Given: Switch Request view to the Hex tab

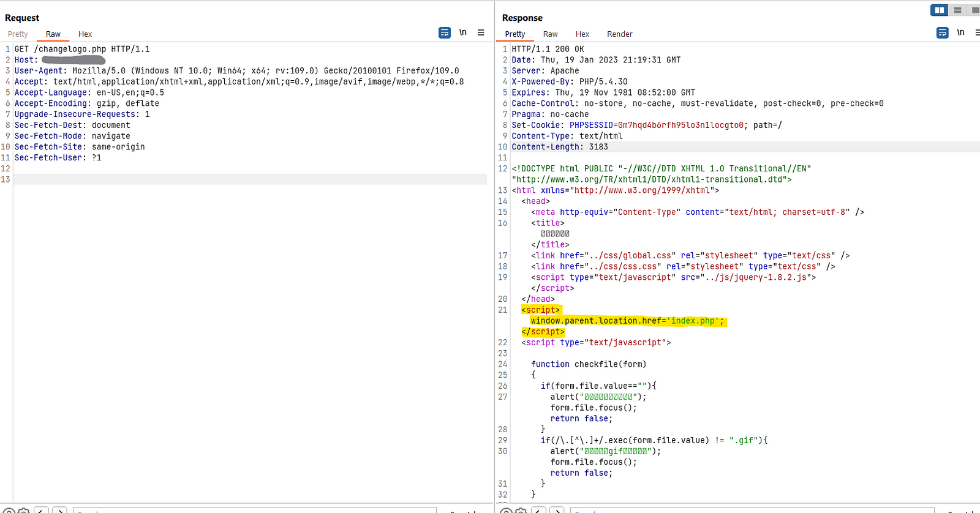Looking at the screenshot, I should coord(85,34).
